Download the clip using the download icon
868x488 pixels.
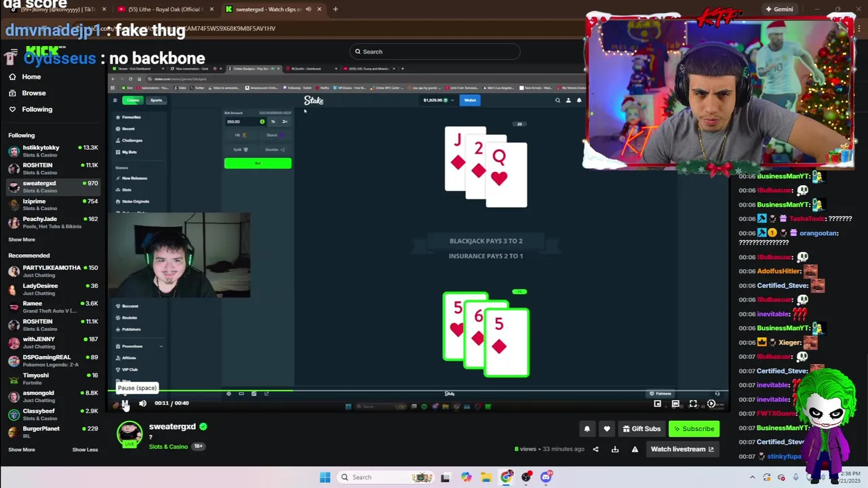coord(615,449)
